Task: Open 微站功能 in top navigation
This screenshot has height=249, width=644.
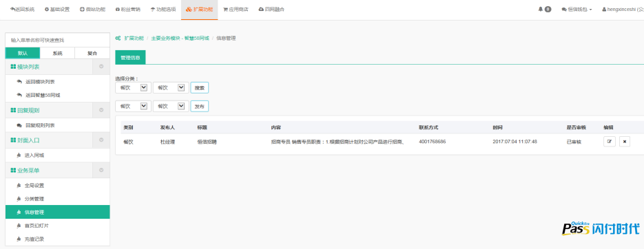Action: pos(92,9)
